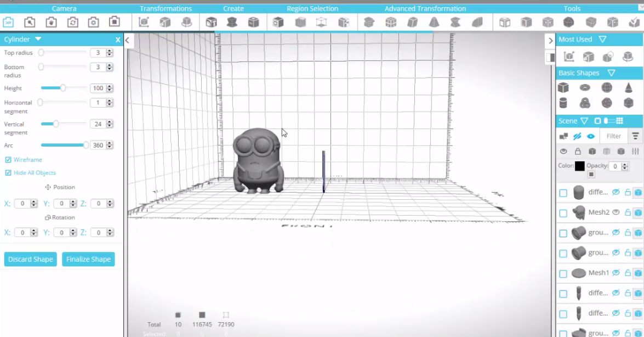This screenshot has width=644, height=337.
Task: Click the Finalize Shape button
Action: [x=88, y=259]
